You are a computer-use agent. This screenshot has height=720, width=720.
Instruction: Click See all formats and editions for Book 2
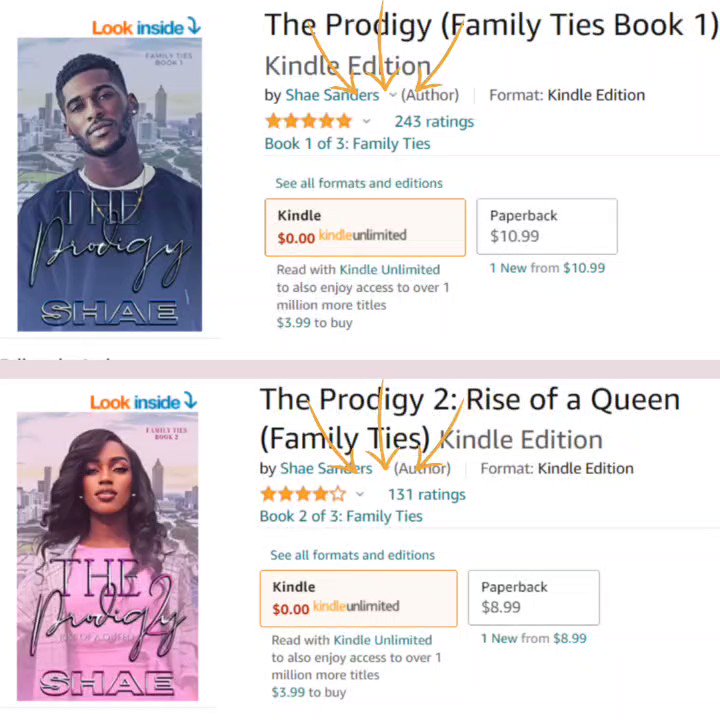pyautogui.click(x=353, y=555)
